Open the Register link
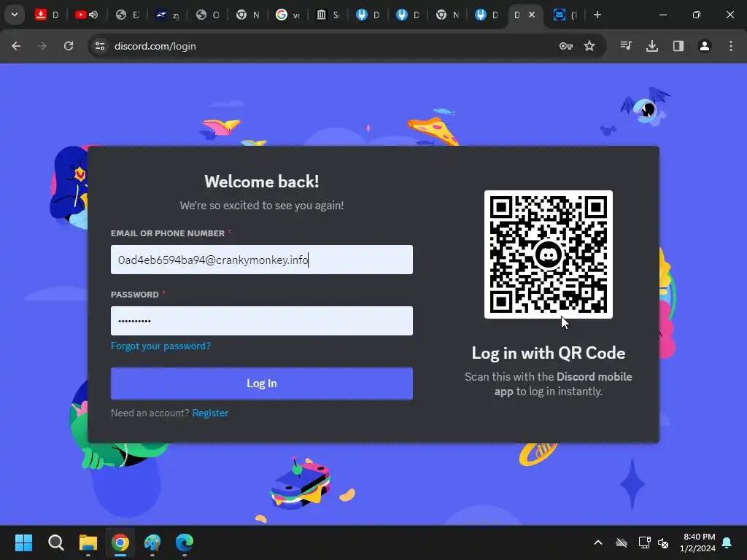The image size is (747, 560). tap(210, 413)
